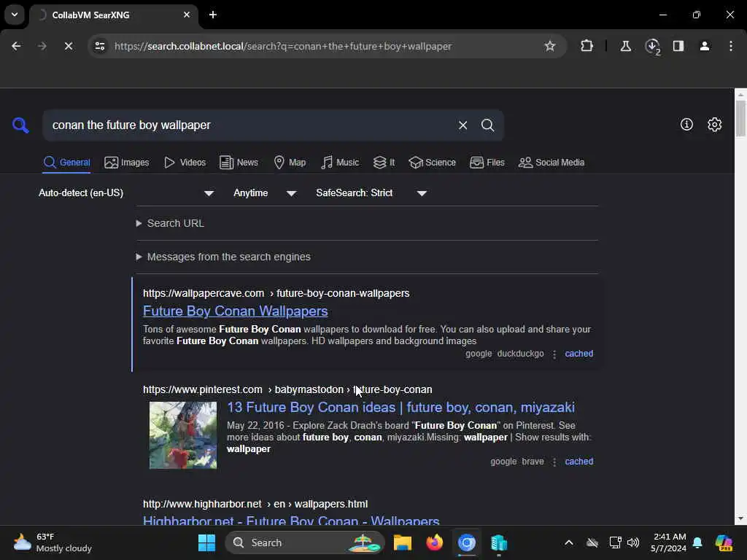Open Future Boy Conan Wallpapers result link
This screenshot has height=560, width=747.
pyautogui.click(x=236, y=311)
